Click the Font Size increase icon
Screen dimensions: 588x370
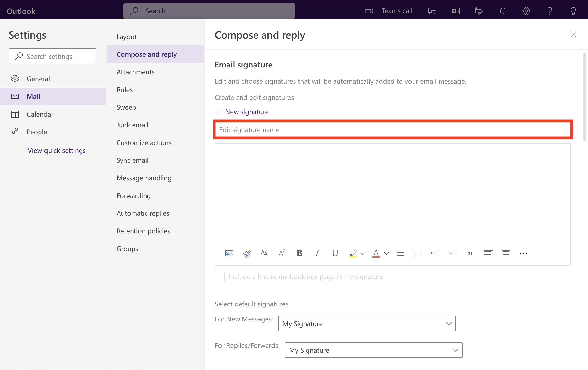tap(282, 253)
